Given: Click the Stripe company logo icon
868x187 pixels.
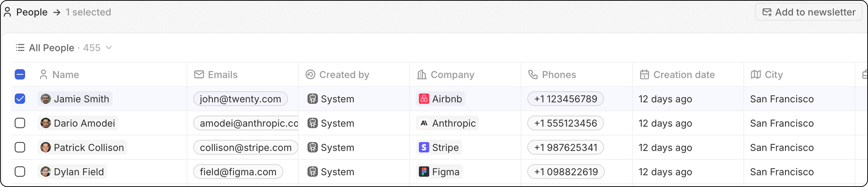Looking at the screenshot, I should (x=423, y=148).
